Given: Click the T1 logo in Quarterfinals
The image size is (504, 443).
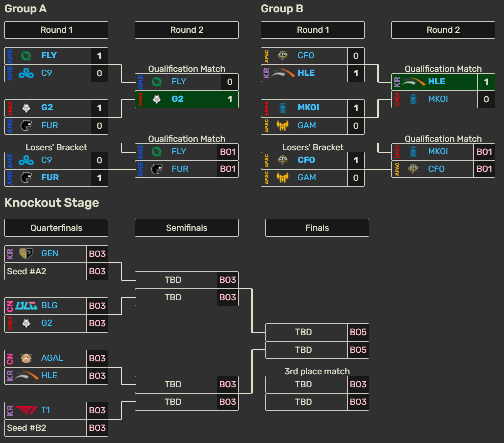Looking at the screenshot, I should pyautogui.click(x=26, y=410).
